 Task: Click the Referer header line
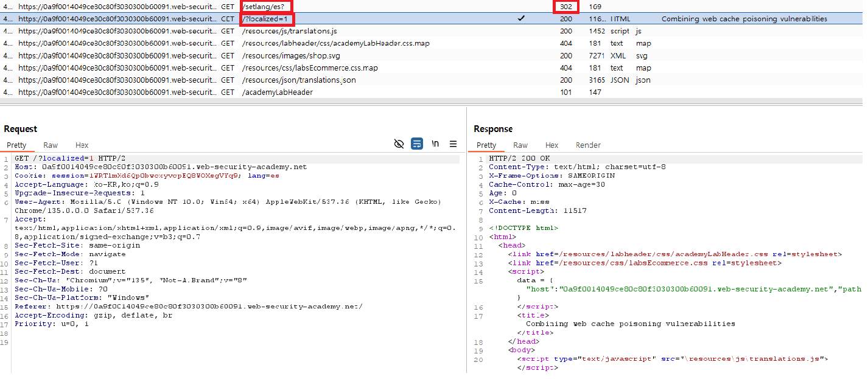(x=189, y=307)
